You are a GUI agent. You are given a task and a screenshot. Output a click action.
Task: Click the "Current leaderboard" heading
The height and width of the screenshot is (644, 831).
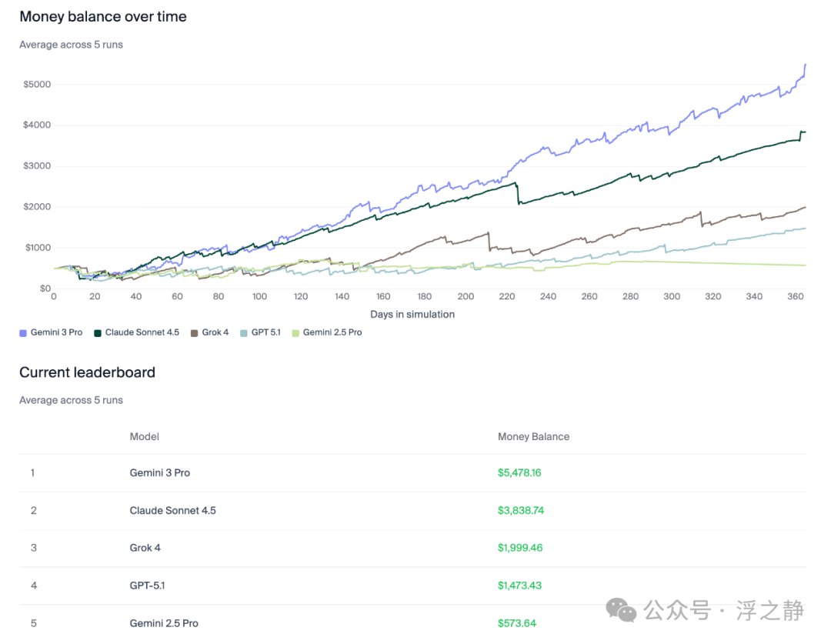click(88, 372)
